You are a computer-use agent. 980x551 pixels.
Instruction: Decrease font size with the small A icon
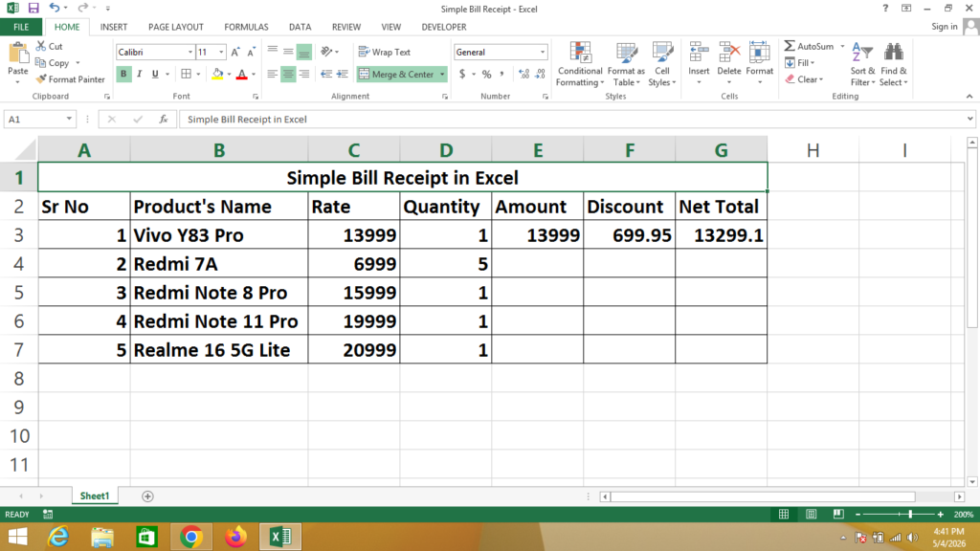coord(251,53)
